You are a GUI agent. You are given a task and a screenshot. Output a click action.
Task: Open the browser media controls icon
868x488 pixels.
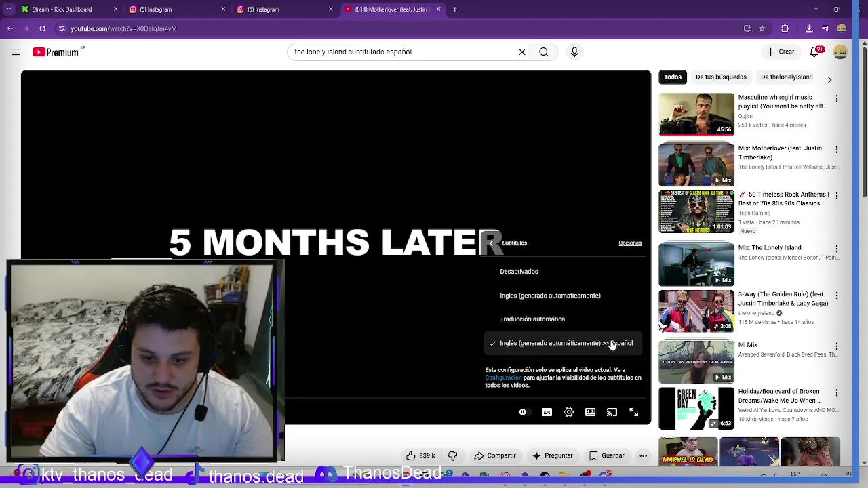(825, 28)
